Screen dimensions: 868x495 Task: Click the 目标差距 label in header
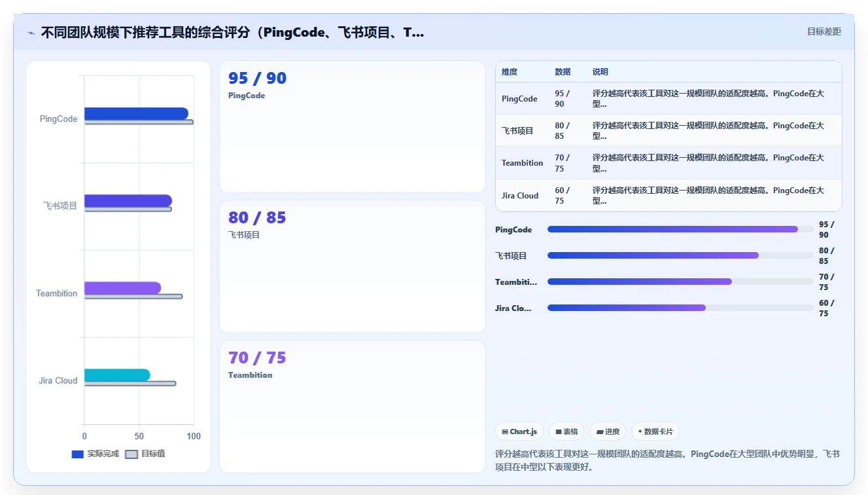point(824,31)
